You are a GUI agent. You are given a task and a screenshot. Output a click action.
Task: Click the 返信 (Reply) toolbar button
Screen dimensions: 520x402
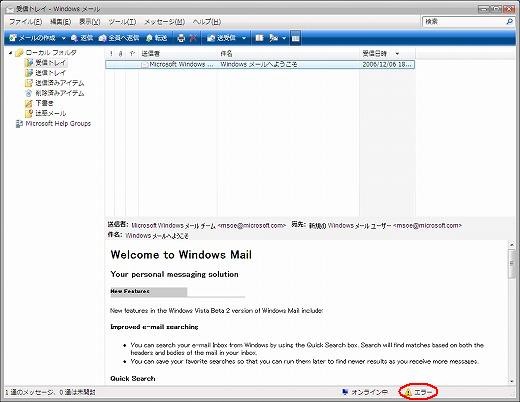[x=82, y=38]
